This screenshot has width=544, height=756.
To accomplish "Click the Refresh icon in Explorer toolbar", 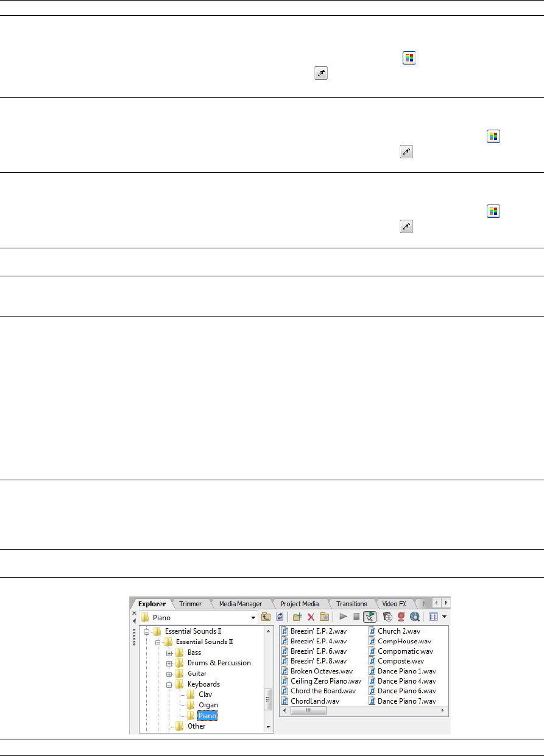I will point(280,617).
